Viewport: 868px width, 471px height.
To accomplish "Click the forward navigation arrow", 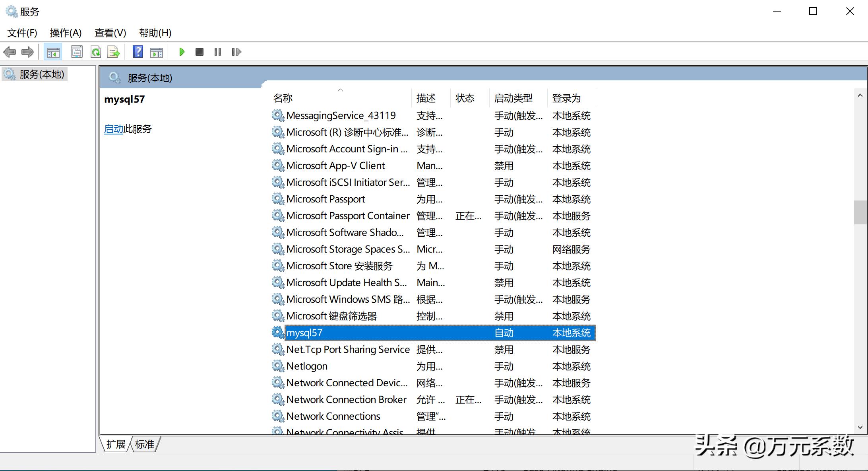I will 28,52.
